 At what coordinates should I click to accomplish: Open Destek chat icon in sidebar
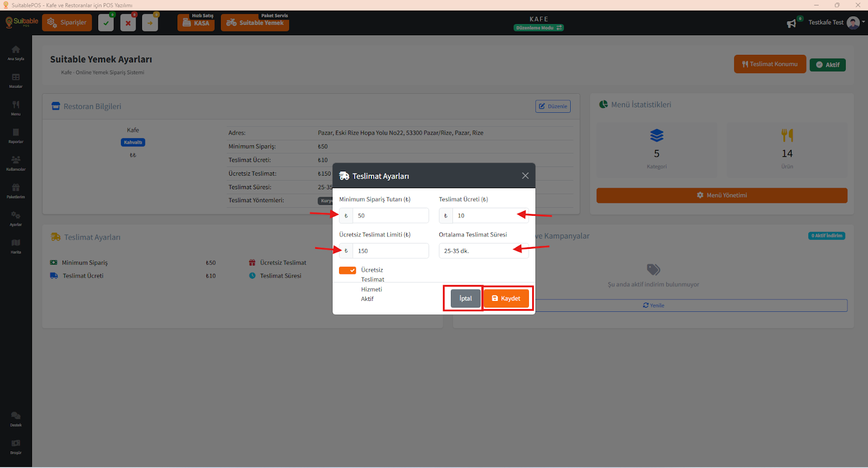16,416
